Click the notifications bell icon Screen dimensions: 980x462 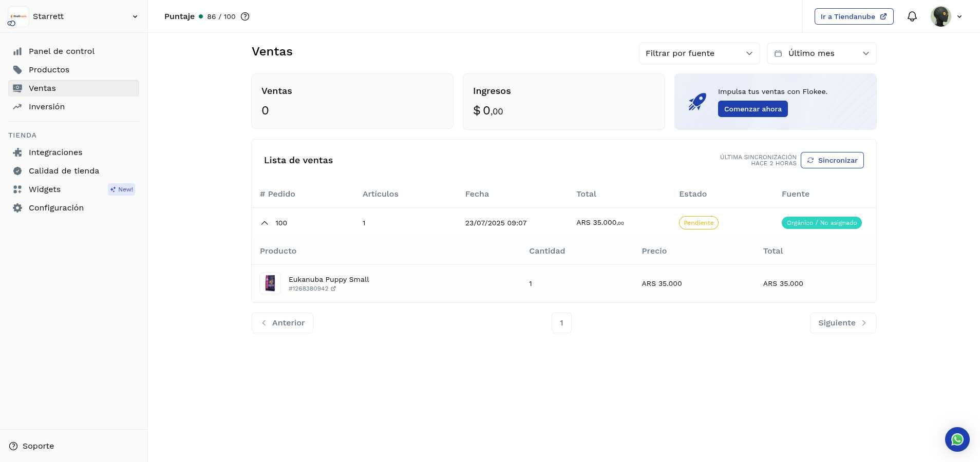912,16
